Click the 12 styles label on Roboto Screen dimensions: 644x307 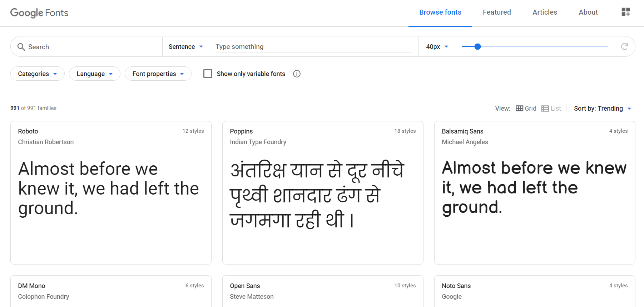(193, 131)
